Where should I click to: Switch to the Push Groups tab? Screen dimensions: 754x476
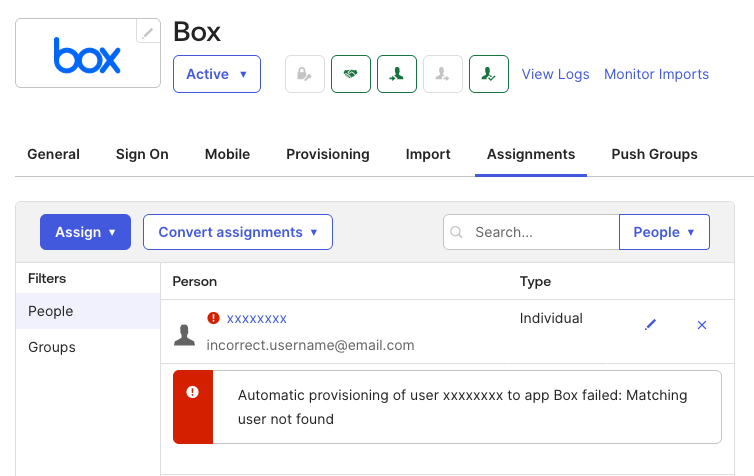point(654,154)
